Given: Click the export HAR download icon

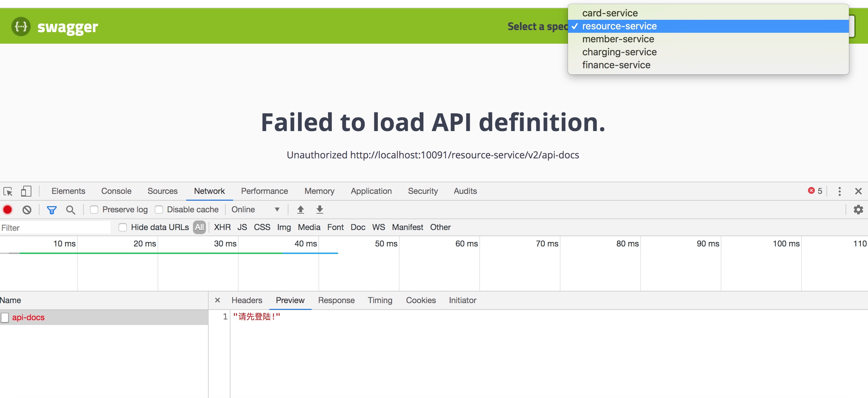Looking at the screenshot, I should [319, 210].
